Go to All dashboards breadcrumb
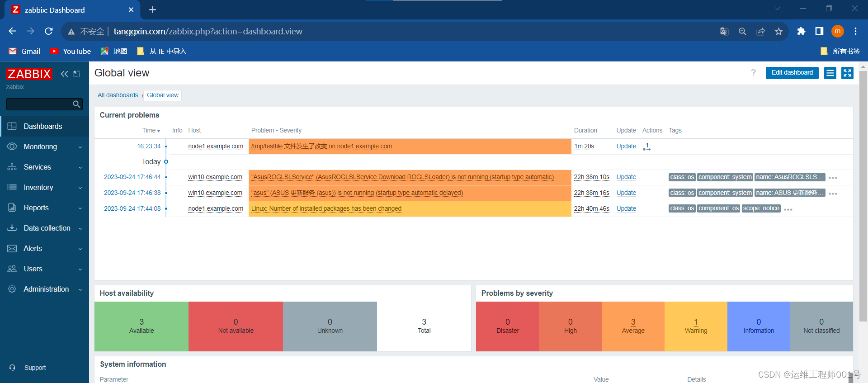The width and height of the screenshot is (868, 383). 118,95
